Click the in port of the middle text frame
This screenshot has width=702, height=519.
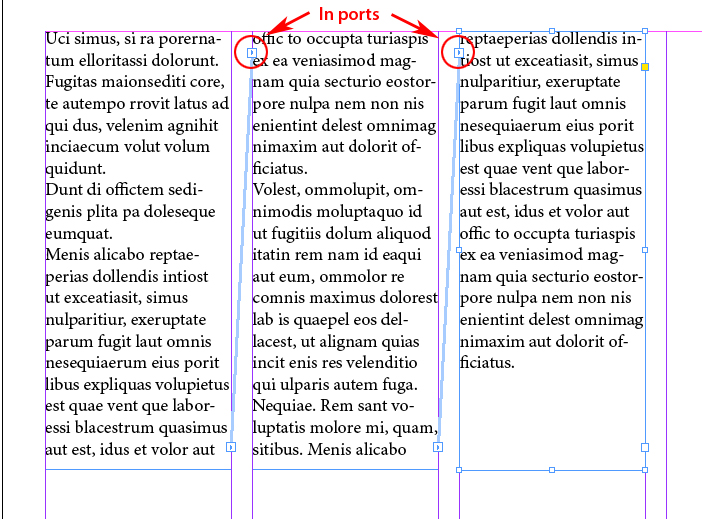(x=252, y=53)
